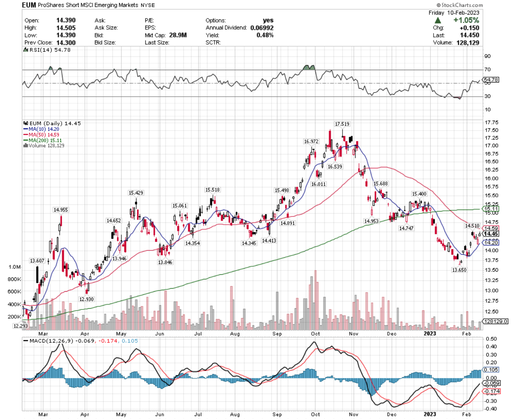Click the Yield value 0.48%
Image resolution: width=513 pixels, height=420 pixels.
click(x=265, y=35)
